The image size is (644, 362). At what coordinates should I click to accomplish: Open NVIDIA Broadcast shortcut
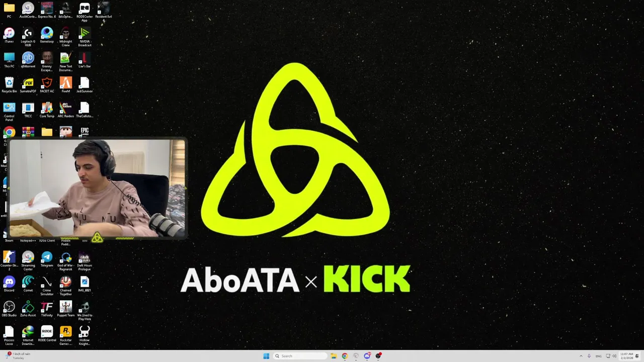point(85,37)
